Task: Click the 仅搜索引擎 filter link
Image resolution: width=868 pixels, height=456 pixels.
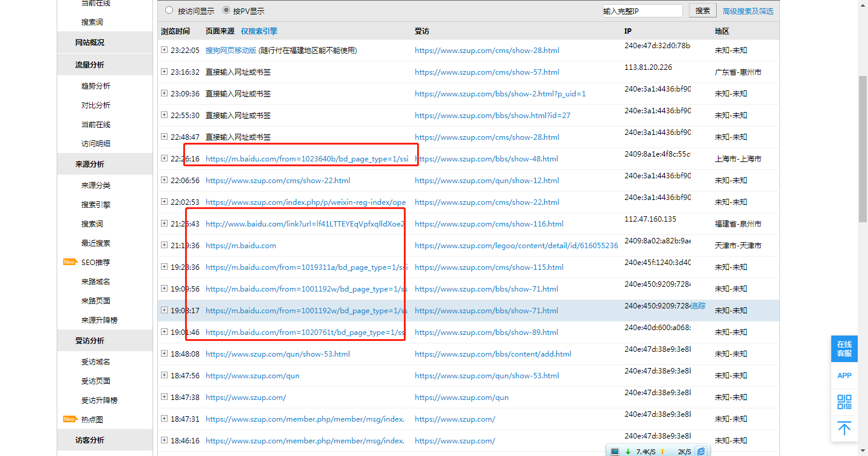Action: tap(259, 31)
